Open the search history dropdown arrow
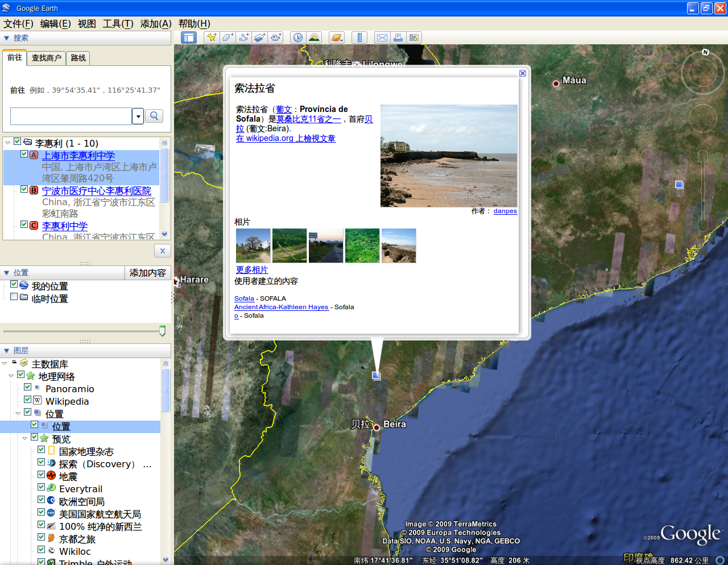The image size is (728, 565). 138,116
